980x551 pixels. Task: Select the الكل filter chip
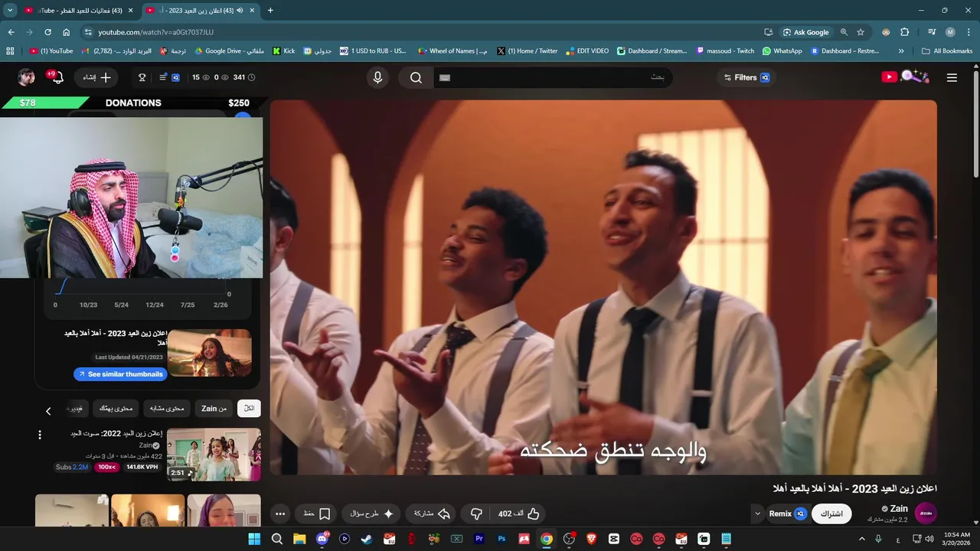click(249, 409)
